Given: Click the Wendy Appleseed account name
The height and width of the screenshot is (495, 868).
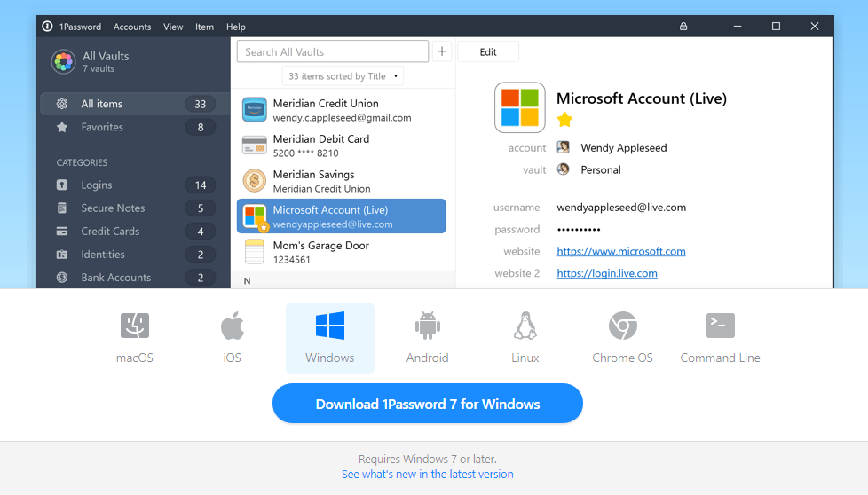Looking at the screenshot, I should click(624, 147).
